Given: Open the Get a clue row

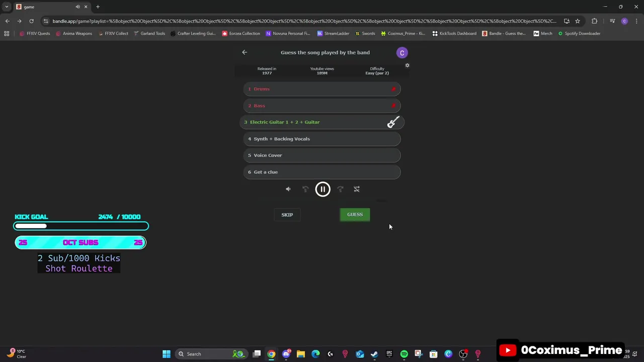Looking at the screenshot, I should tap(322, 172).
